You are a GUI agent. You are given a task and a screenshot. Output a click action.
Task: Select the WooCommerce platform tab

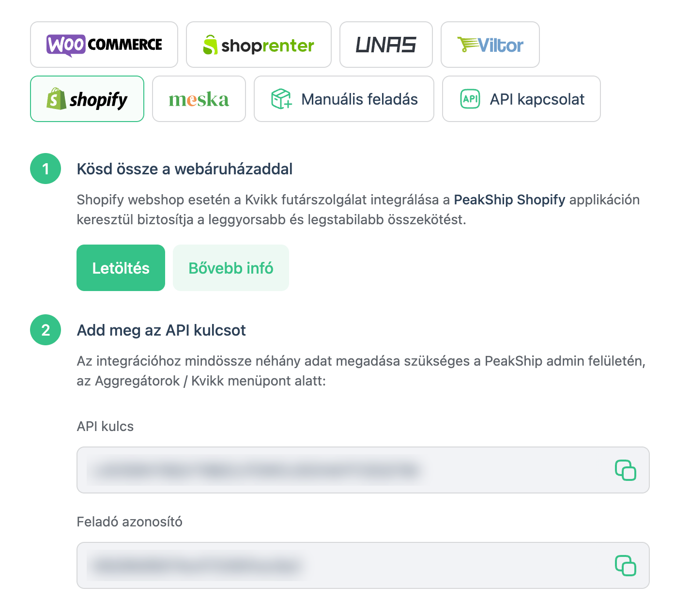click(104, 45)
